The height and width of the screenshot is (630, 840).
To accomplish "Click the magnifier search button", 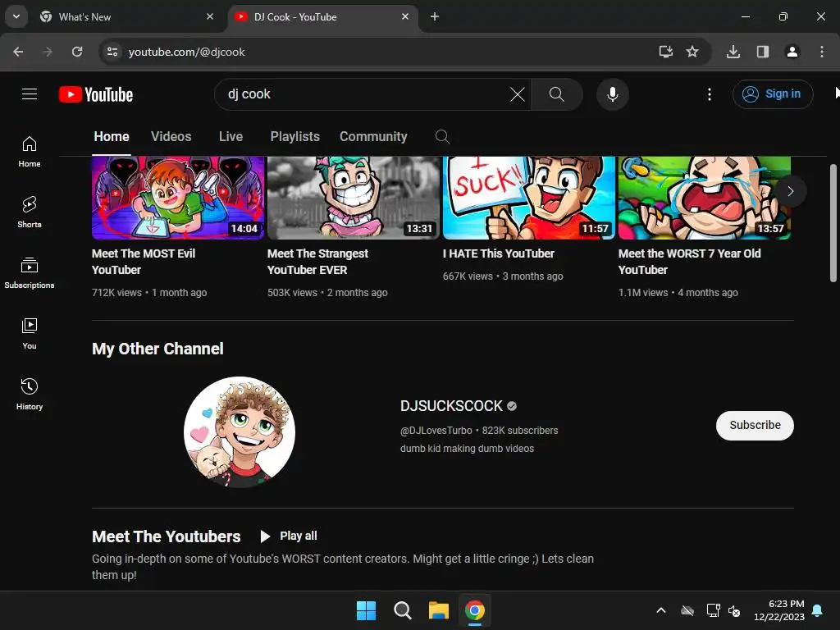I will point(557,94).
